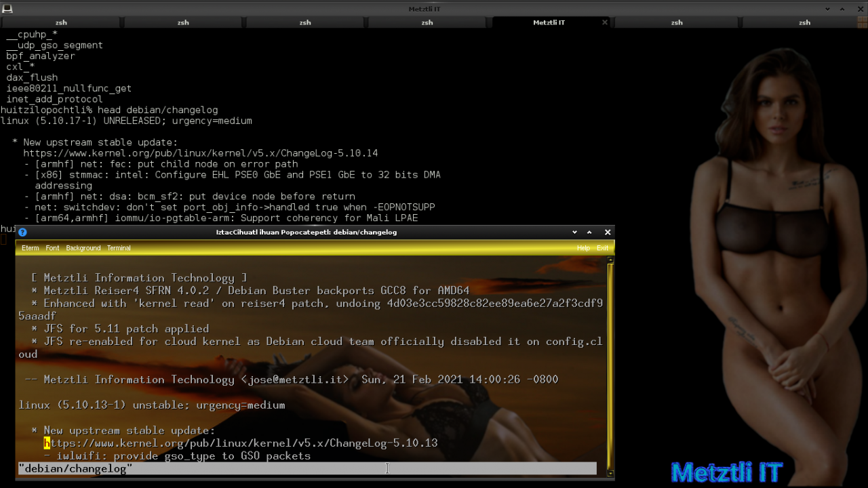Click 'JFS for 5.11 patch applied' line
Image resolution: width=868 pixels, height=488 pixels.
click(120, 329)
